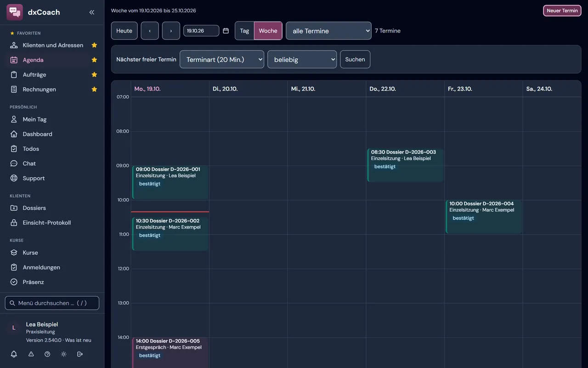Viewport: 588px width, 368px height.
Task: Open the 'alle Termine' filter dropdown
Action: 328,31
